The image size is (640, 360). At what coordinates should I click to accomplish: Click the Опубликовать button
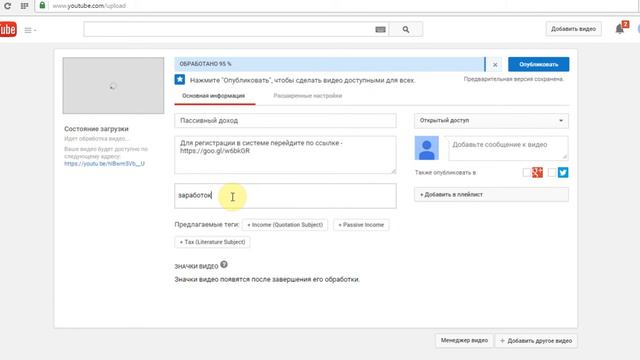[538, 64]
